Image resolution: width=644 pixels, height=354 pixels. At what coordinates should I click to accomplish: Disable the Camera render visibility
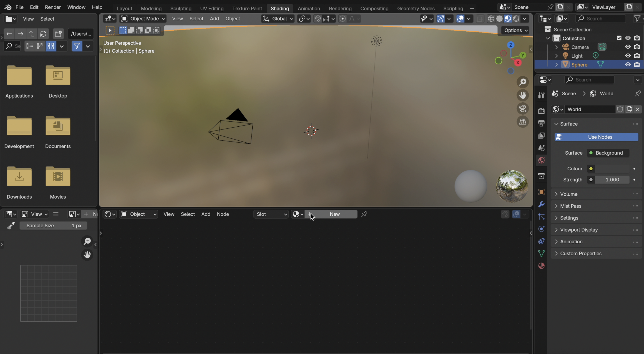[x=637, y=47]
